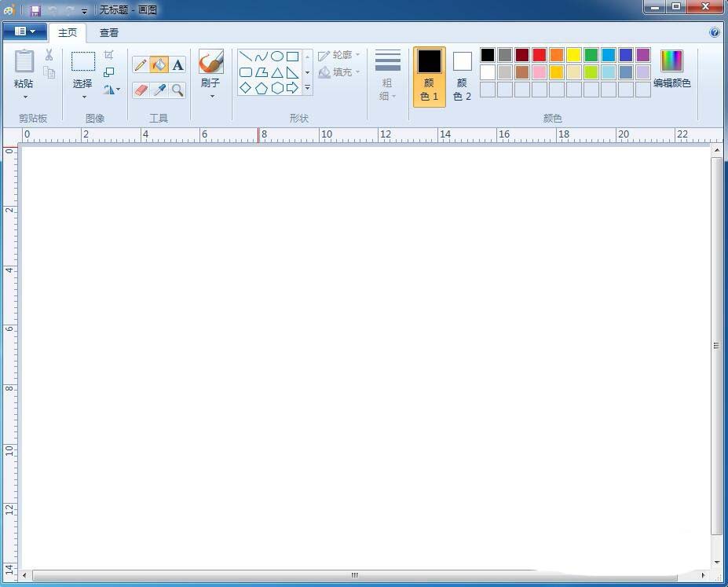Choose the Curve shape
The width and height of the screenshot is (728, 587).
click(x=262, y=57)
